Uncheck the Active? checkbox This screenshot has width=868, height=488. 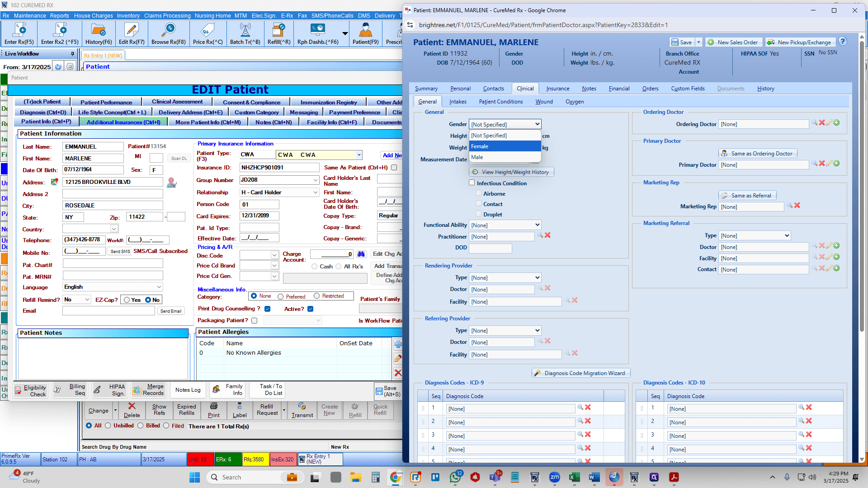pos(310,309)
